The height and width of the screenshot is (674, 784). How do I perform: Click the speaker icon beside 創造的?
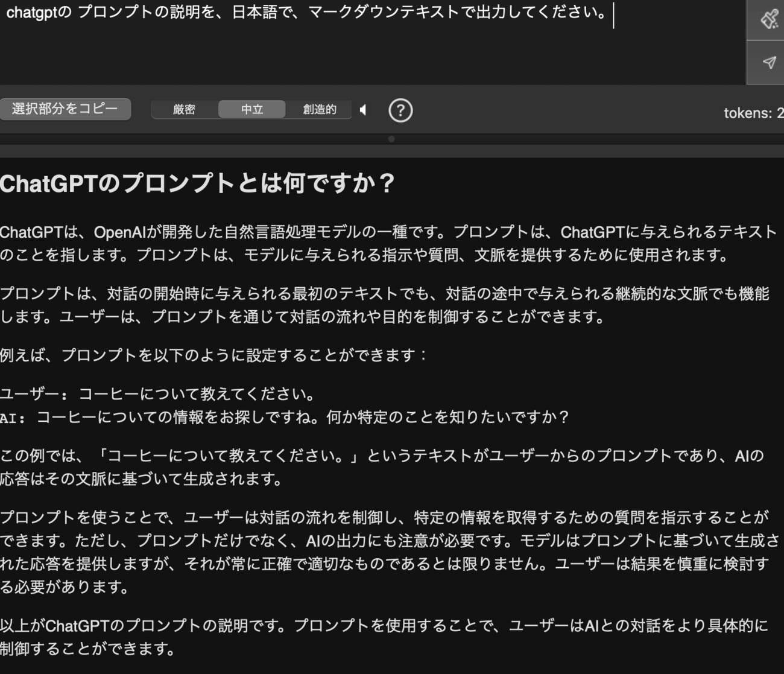click(363, 110)
